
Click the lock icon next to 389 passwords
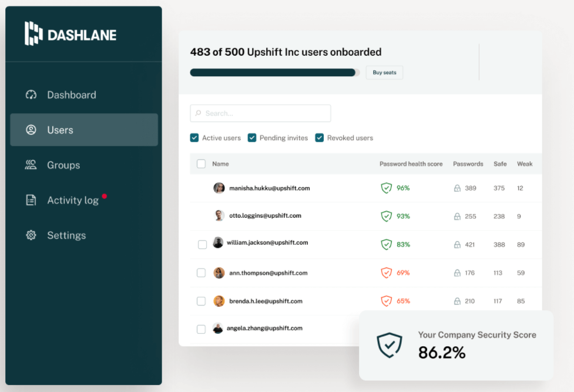(457, 188)
